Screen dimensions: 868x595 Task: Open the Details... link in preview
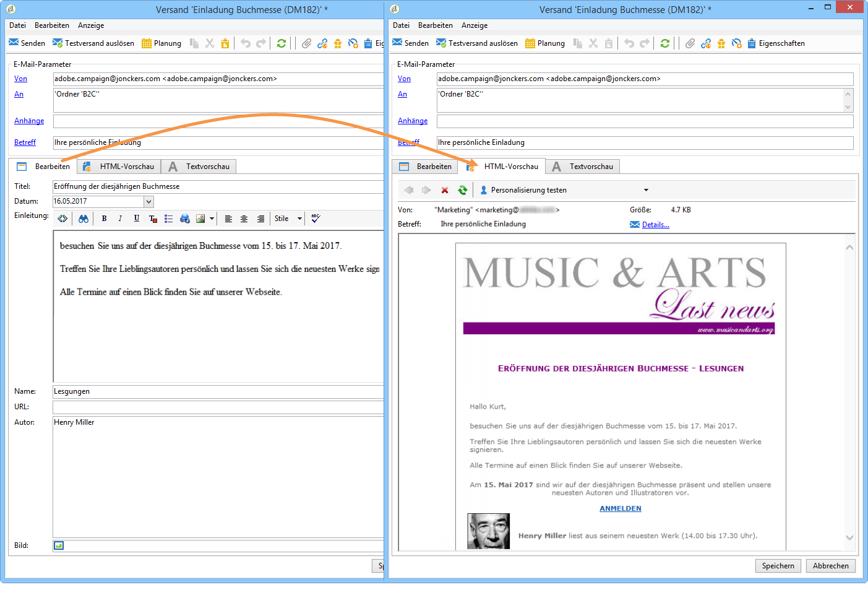click(655, 225)
